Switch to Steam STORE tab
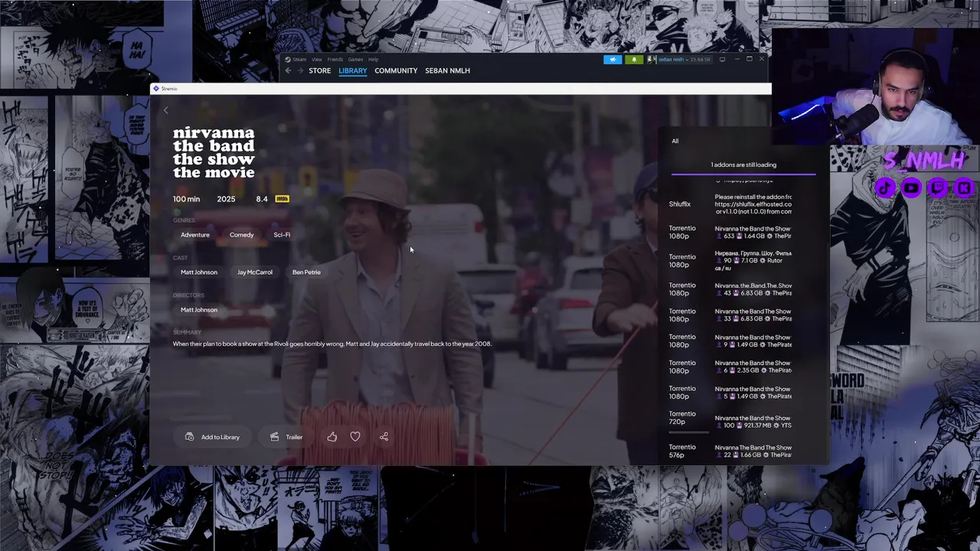The width and height of the screenshot is (980, 551). tap(320, 70)
